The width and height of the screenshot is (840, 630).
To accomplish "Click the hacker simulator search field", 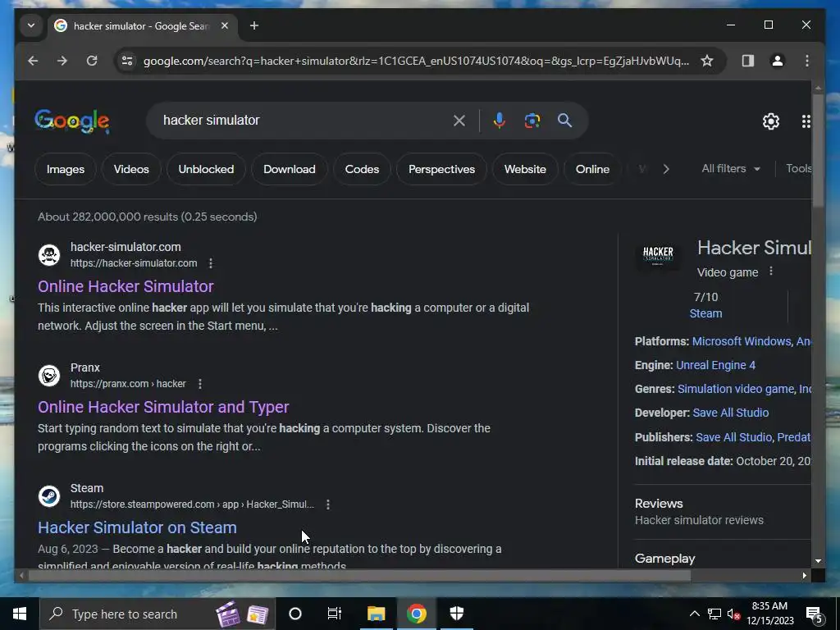I will (300, 121).
